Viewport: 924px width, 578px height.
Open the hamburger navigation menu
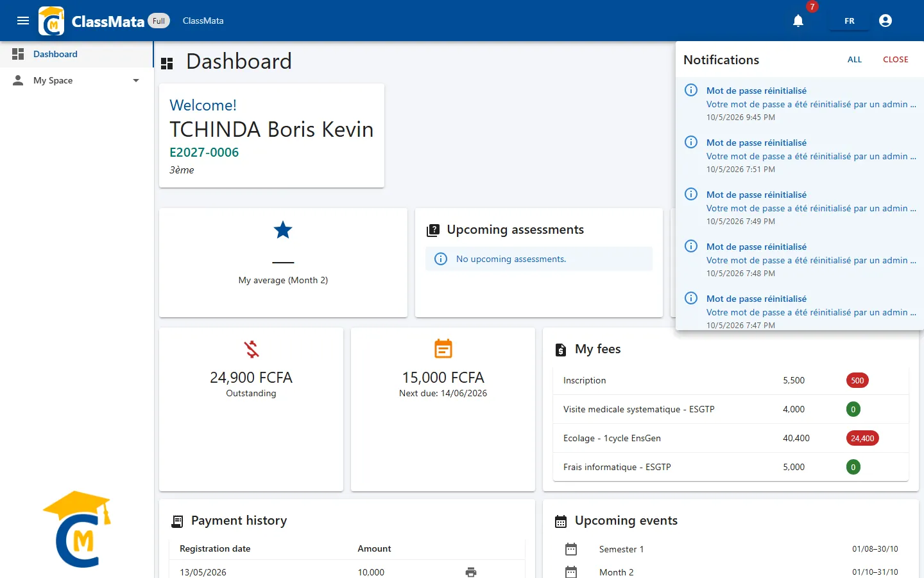23,21
